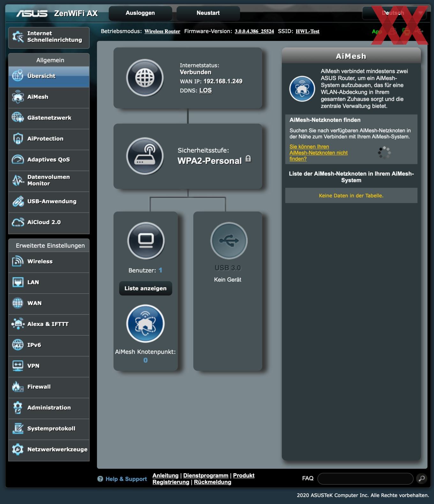Click the Internet status globe icon

tap(145, 78)
